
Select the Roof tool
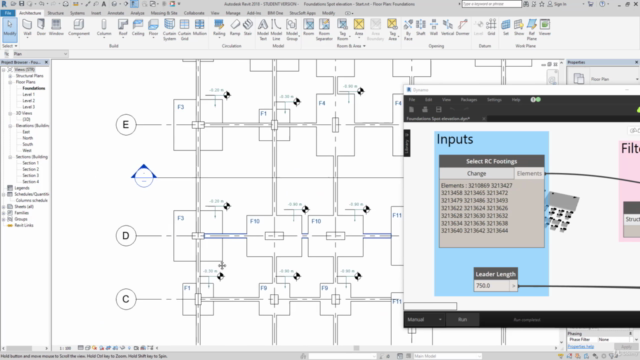pyautogui.click(x=123, y=27)
